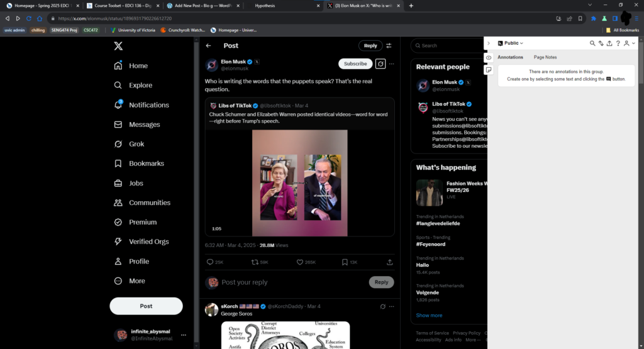This screenshot has height=349, width=644.
Task: Click Show more under trends
Action: pos(429,315)
